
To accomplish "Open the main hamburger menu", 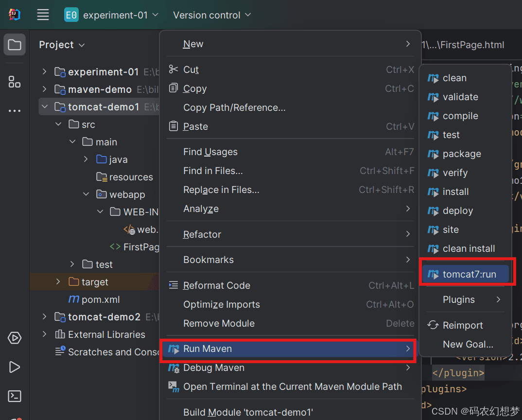I will (43, 15).
